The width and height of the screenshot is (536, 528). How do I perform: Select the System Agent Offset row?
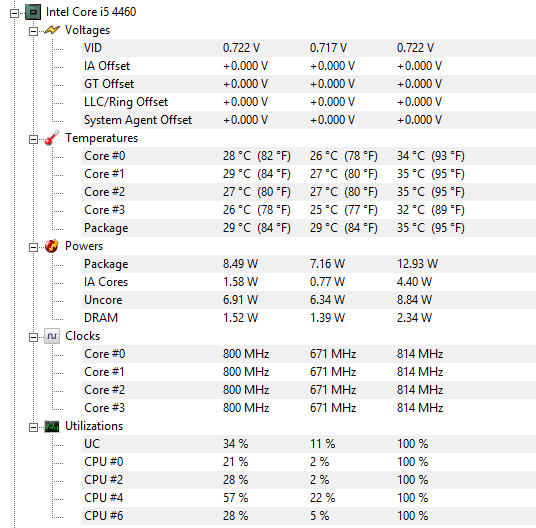tap(309, 120)
